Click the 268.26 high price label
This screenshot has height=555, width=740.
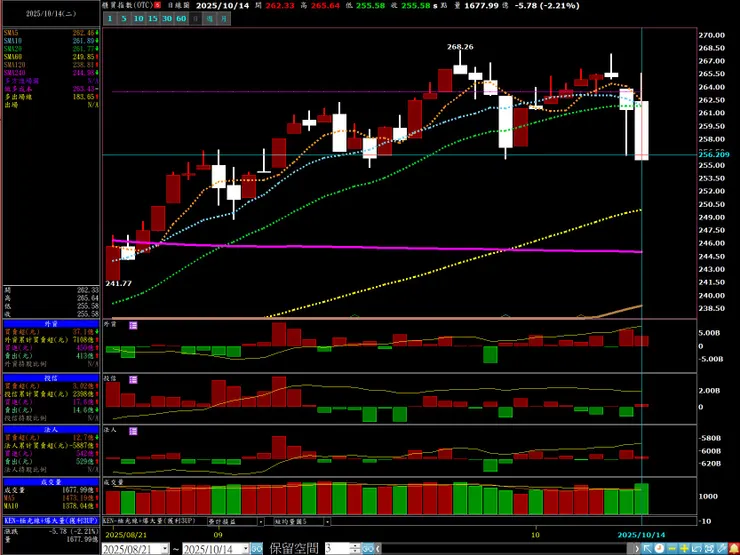tap(461, 47)
